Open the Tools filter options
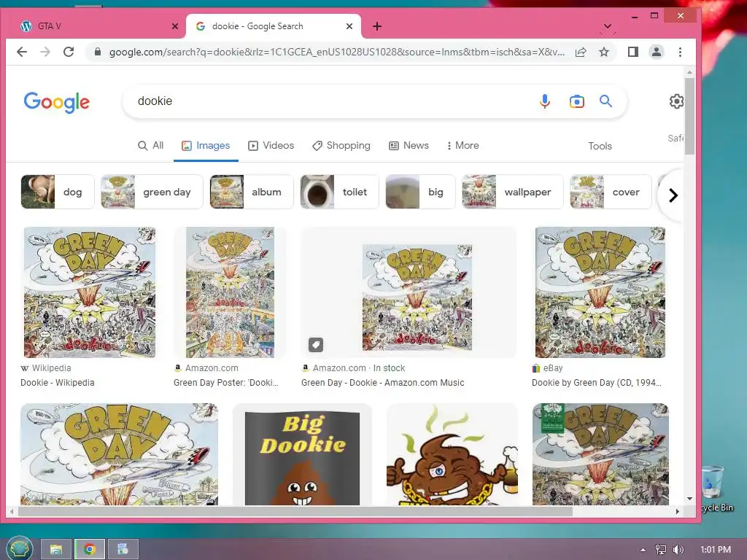Viewport: 747px width, 560px height. pos(600,146)
